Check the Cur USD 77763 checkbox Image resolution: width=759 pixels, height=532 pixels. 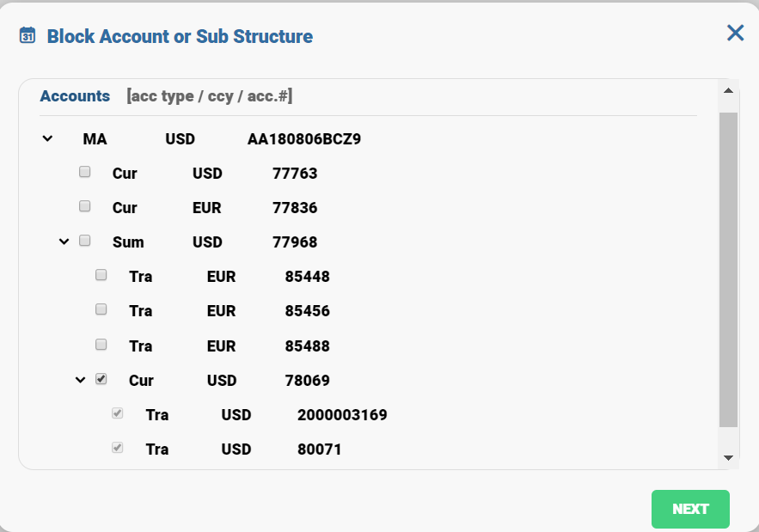coord(85,172)
